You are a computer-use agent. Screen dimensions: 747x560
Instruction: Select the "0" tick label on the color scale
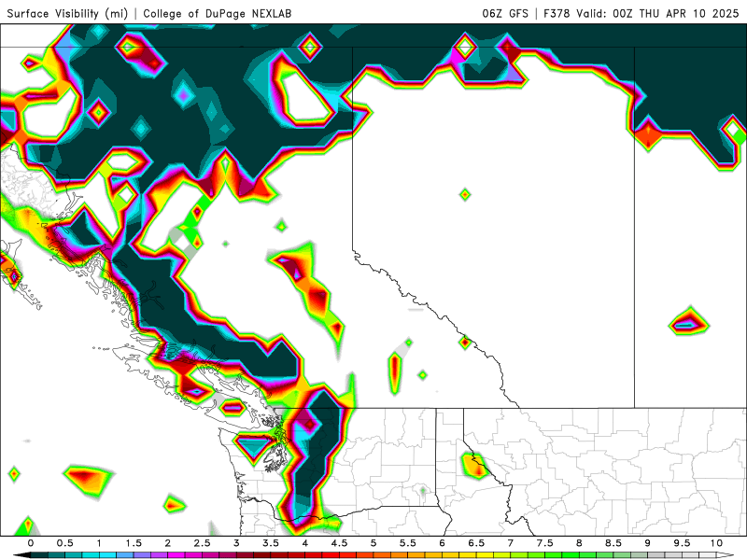click(31, 543)
